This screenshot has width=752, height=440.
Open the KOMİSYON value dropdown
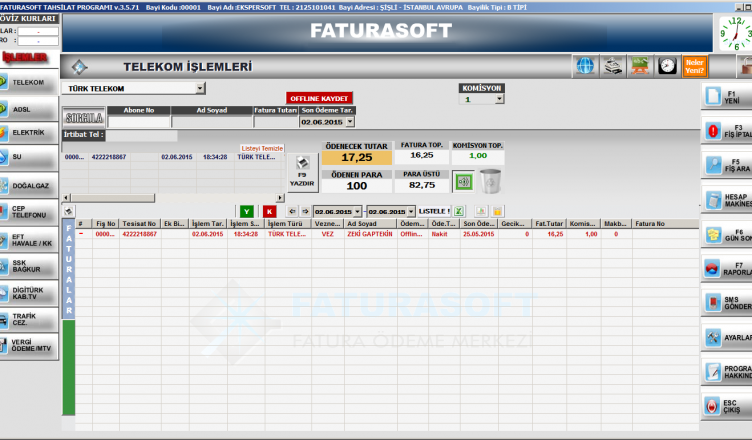[x=500, y=99]
